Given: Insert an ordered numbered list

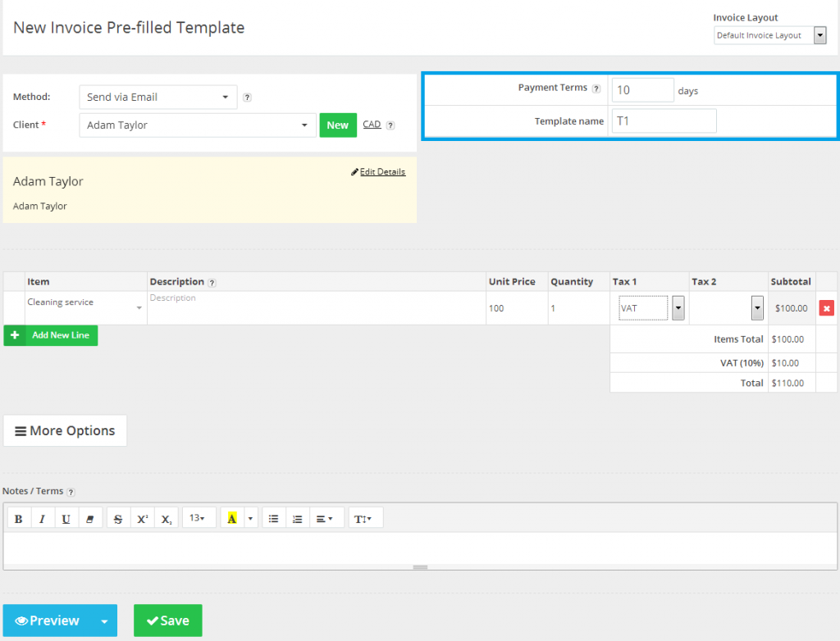Looking at the screenshot, I should [298, 518].
